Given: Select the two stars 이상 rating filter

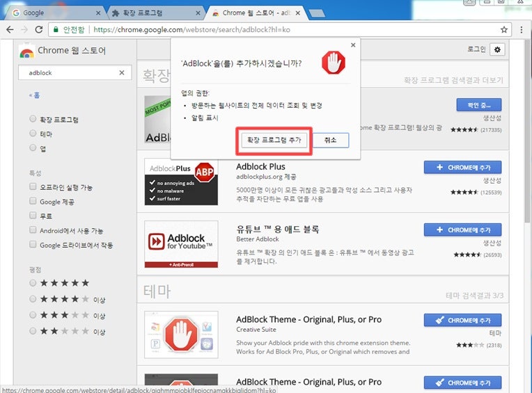Looking at the screenshot, I should click(x=33, y=331).
